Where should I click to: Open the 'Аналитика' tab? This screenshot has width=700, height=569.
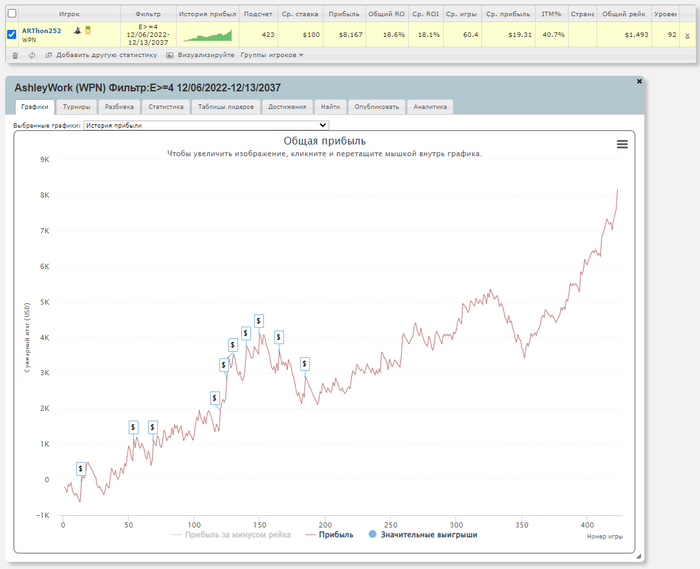(430, 107)
